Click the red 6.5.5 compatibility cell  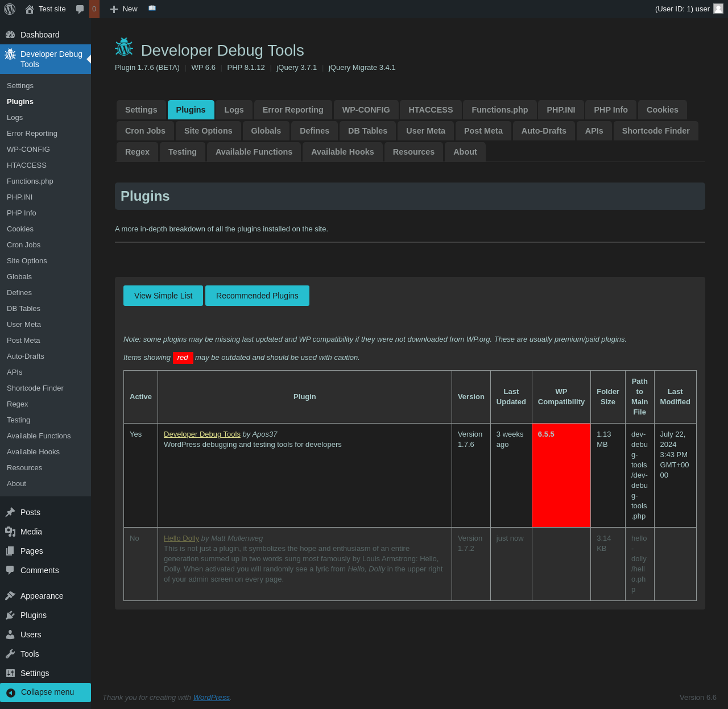click(561, 475)
